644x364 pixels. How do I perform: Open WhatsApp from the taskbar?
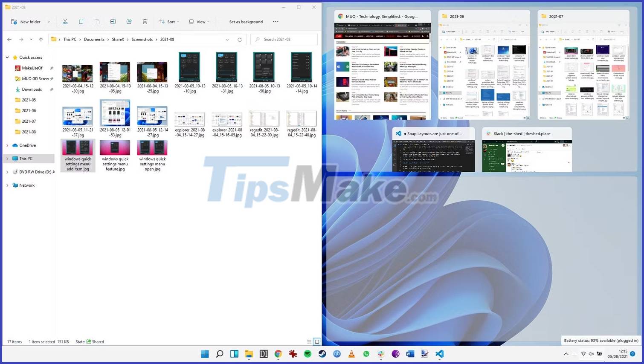(x=366, y=354)
